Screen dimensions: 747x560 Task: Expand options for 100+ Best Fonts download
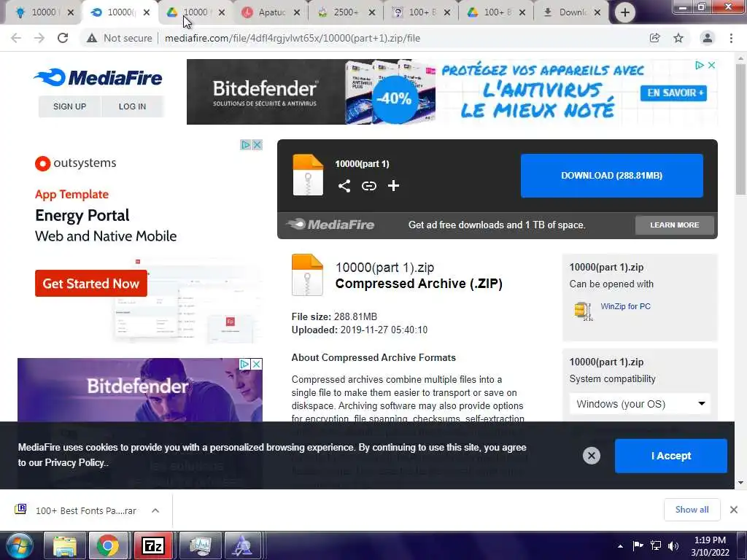pyautogui.click(x=155, y=510)
